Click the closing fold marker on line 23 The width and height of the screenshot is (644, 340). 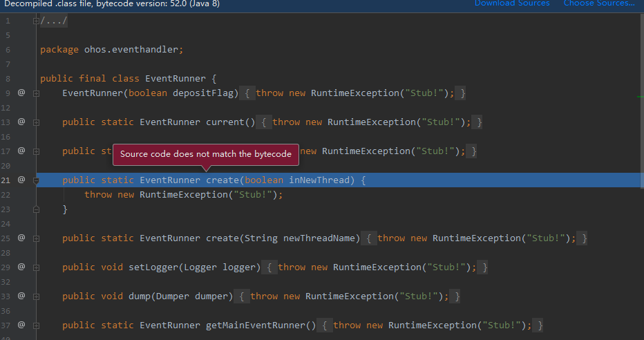pyautogui.click(x=36, y=209)
